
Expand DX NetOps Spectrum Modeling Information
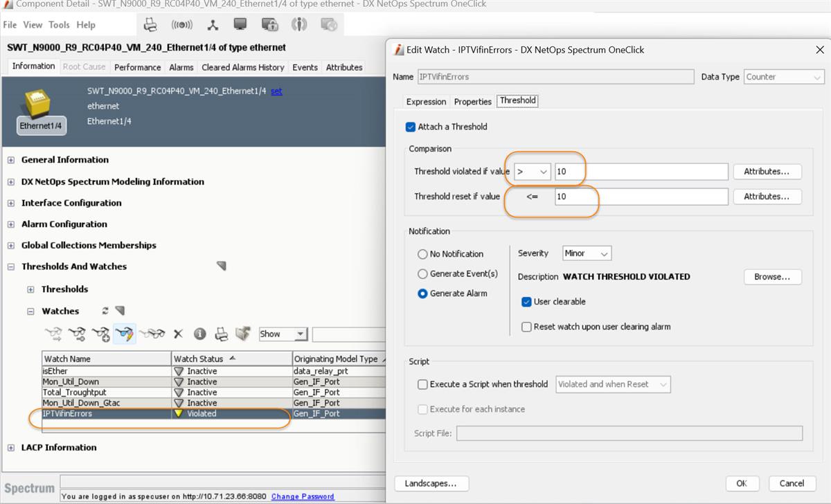coord(11,182)
